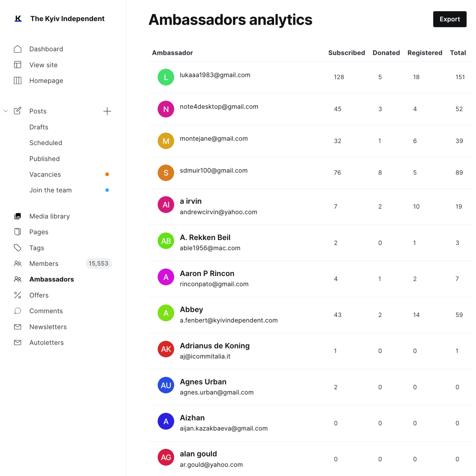Open the Drafts posts view

(39, 127)
